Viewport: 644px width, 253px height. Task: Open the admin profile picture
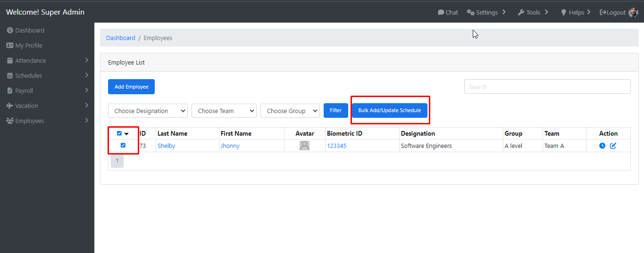click(633, 12)
